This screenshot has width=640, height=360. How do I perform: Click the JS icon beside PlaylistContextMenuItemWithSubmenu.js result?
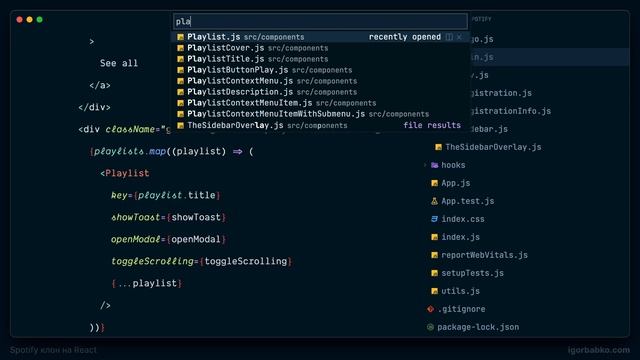point(180,114)
